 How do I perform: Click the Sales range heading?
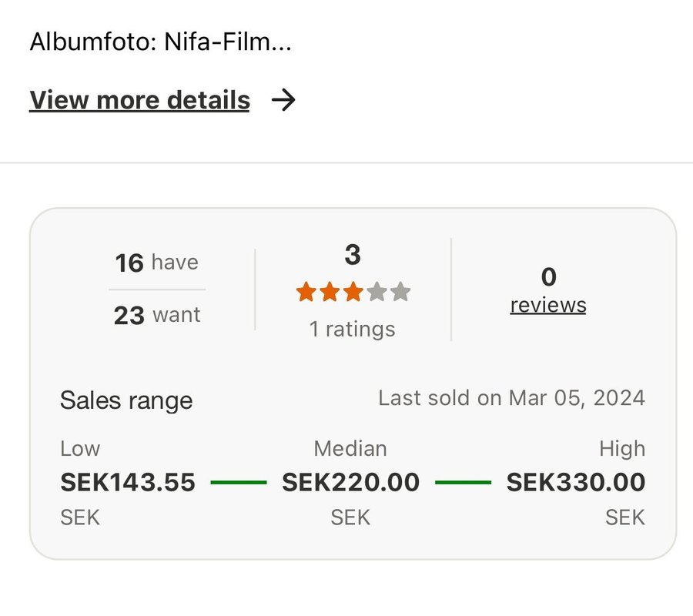click(126, 400)
